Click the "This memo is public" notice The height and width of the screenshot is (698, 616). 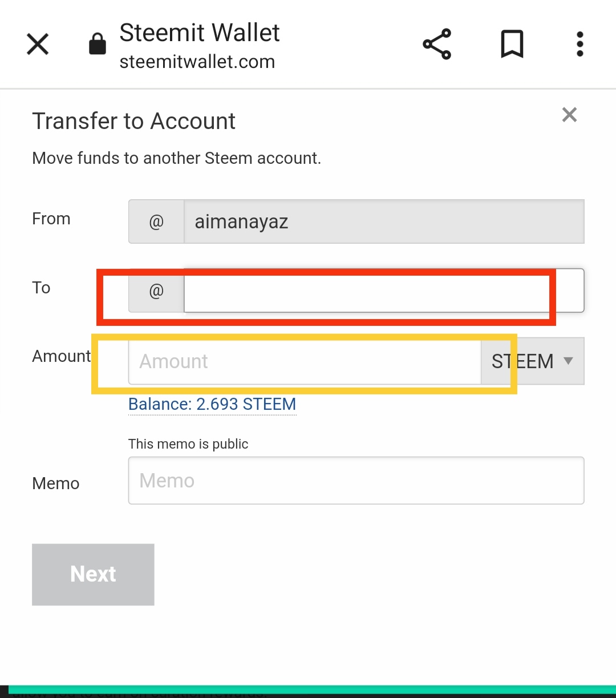(188, 444)
